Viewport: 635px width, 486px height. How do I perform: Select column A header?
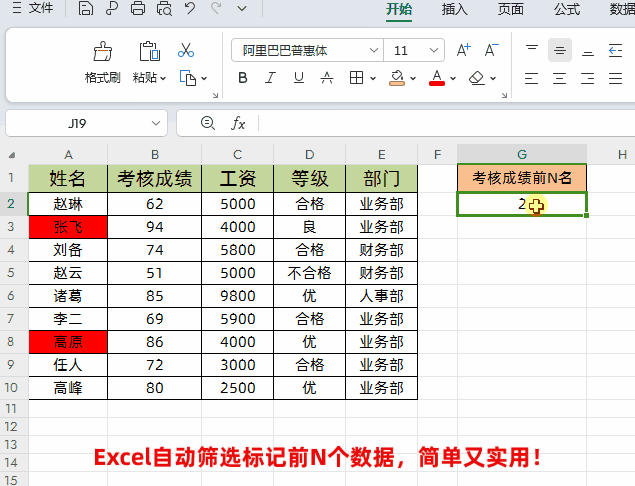[x=68, y=154]
